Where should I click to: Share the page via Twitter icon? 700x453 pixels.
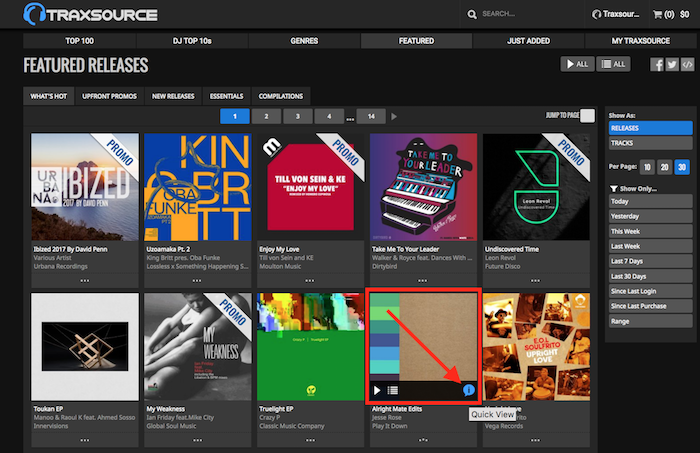671,65
